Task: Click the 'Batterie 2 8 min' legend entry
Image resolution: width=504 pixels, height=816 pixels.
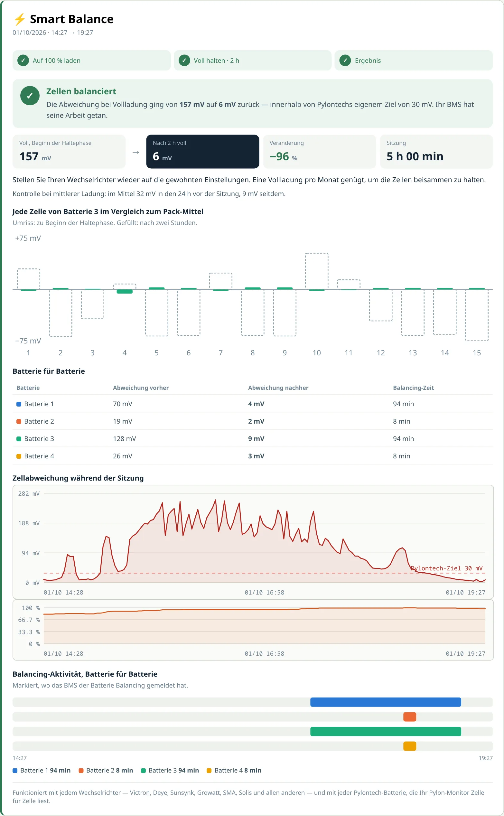Action: pyautogui.click(x=106, y=770)
